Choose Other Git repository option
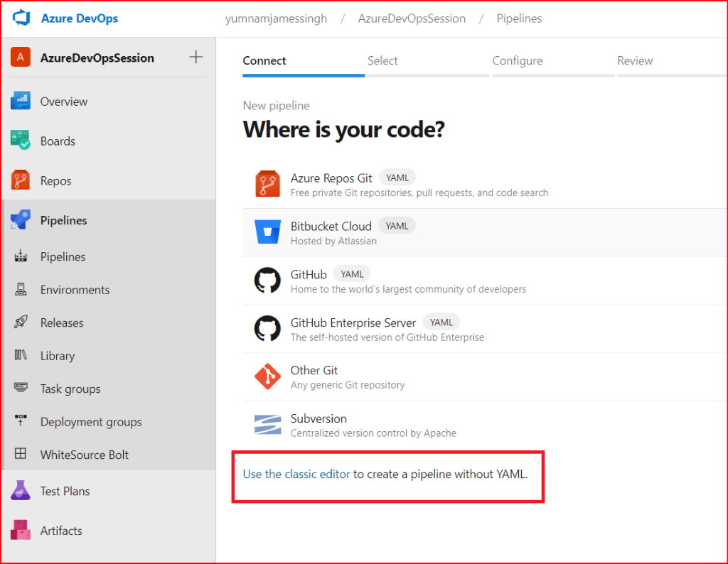This screenshot has height=564, width=728. click(x=314, y=371)
